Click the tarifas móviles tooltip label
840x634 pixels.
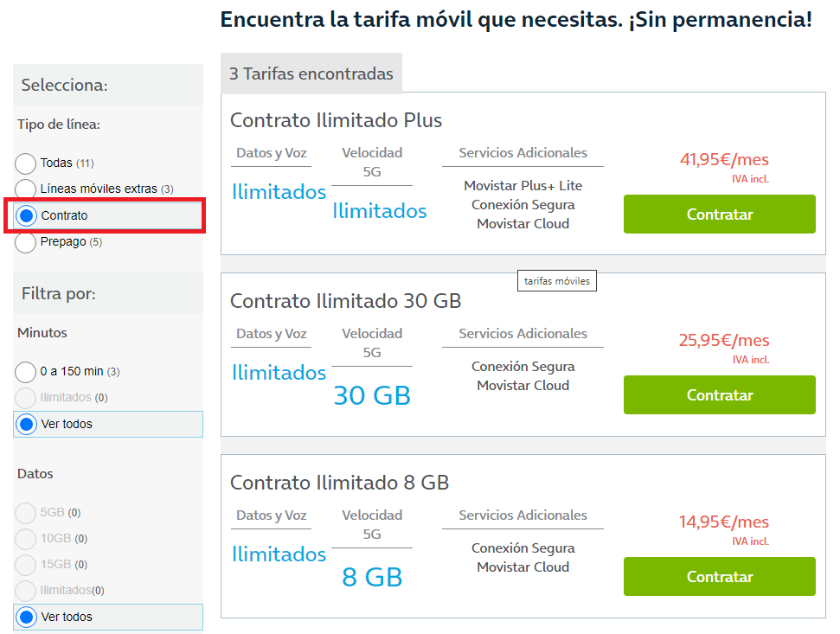(x=557, y=281)
